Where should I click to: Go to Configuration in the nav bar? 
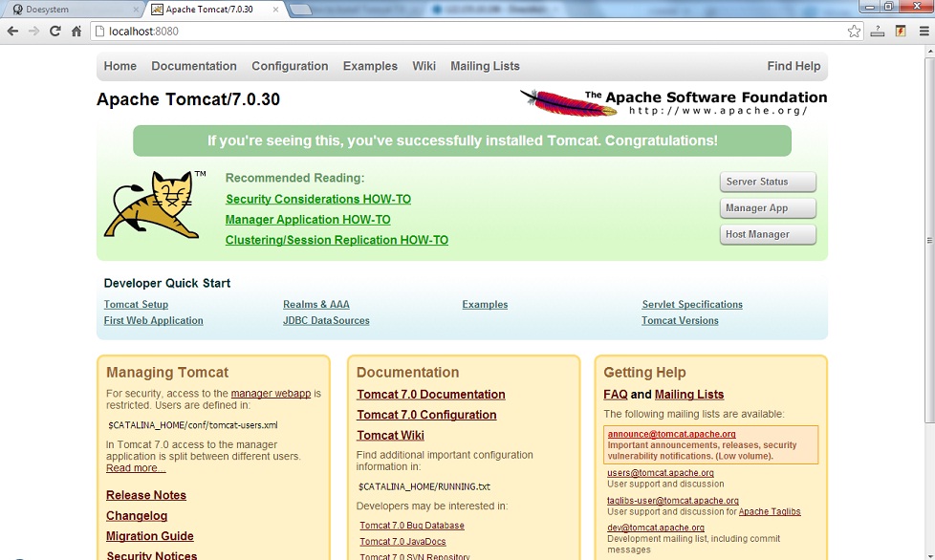290,66
